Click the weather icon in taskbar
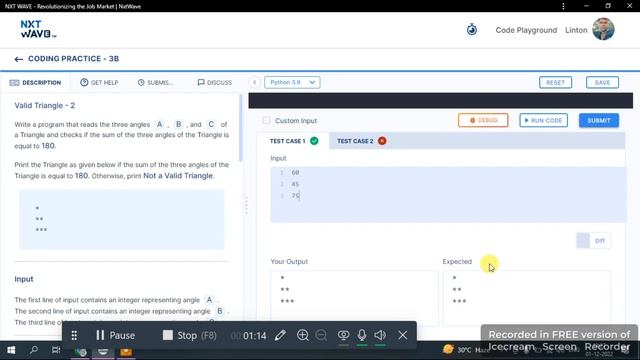 click(x=448, y=349)
